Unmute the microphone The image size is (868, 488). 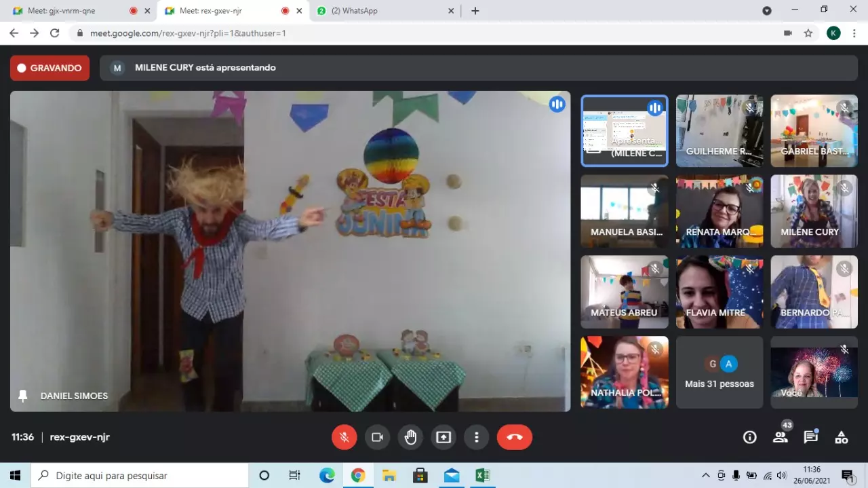(x=344, y=437)
